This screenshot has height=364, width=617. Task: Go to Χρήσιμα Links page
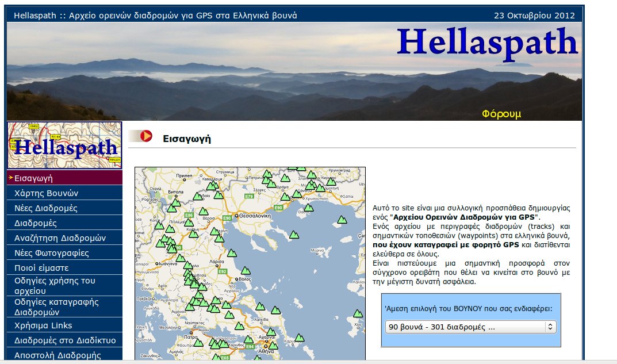[x=64, y=325]
